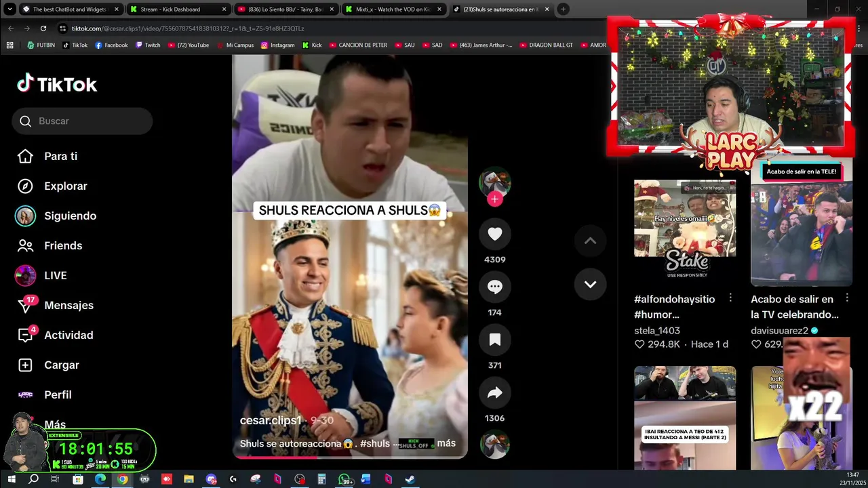Open File Explorer from taskbar
This screenshot has height=488, width=868.
pos(189,479)
